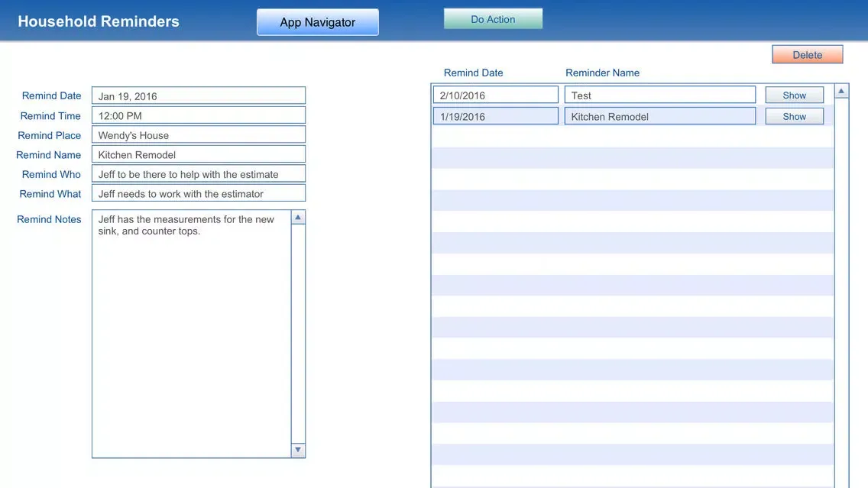Click the Kitchen Remodel name cell in list

point(659,117)
